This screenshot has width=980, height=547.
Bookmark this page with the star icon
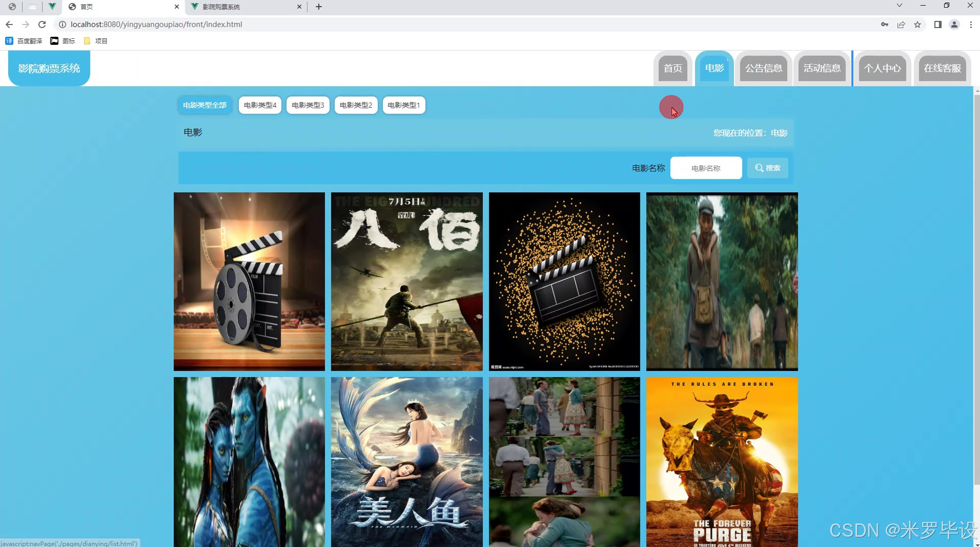(x=917, y=24)
